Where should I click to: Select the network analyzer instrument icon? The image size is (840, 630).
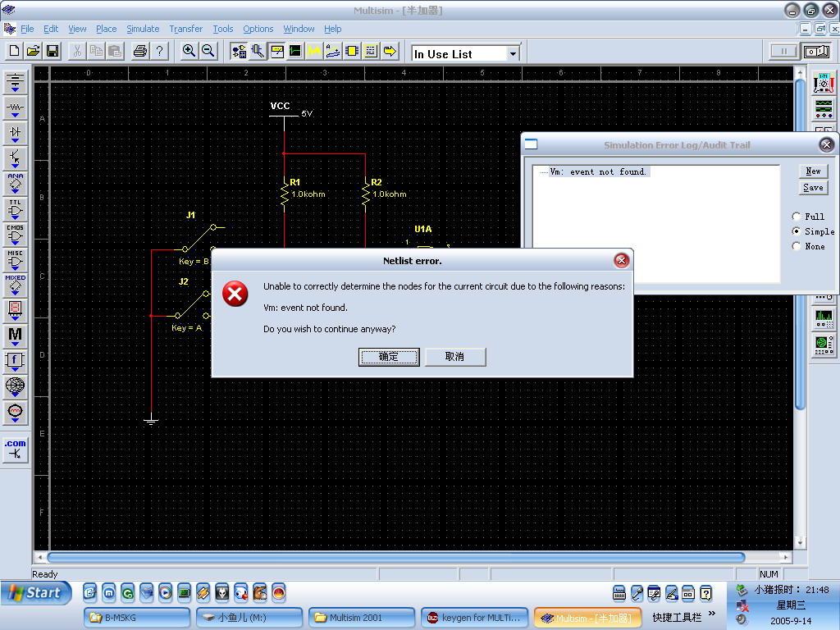click(x=824, y=344)
